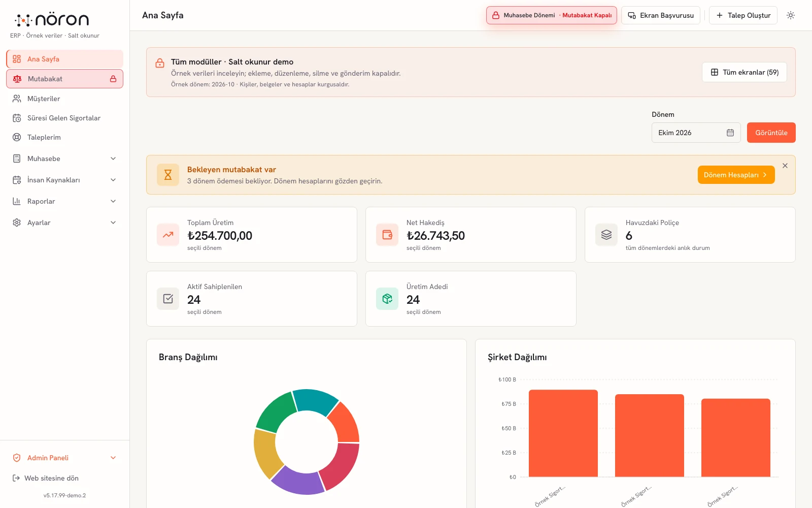Open Dönem Hesapları from the banner
Viewport: 812px width, 508px height.
pos(736,175)
